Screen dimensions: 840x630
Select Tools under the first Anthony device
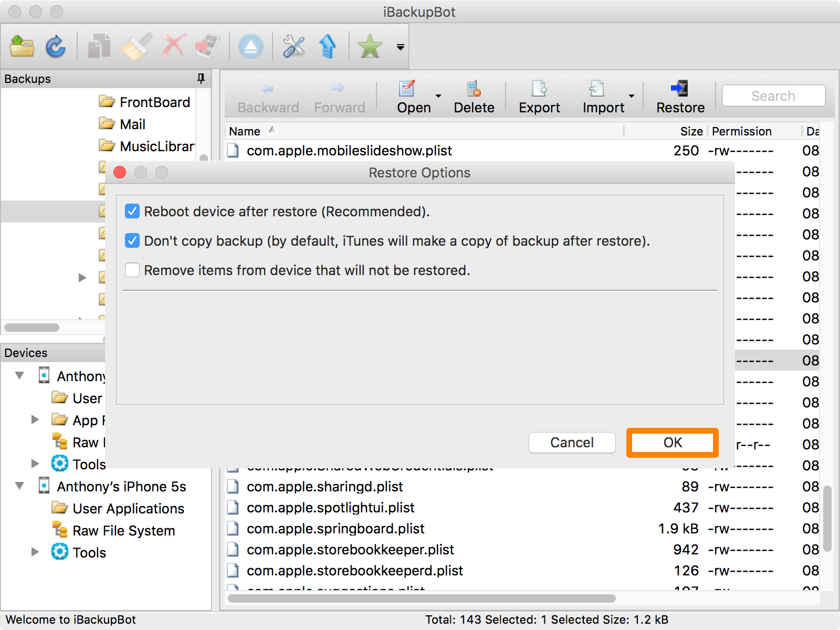pyautogui.click(x=79, y=464)
